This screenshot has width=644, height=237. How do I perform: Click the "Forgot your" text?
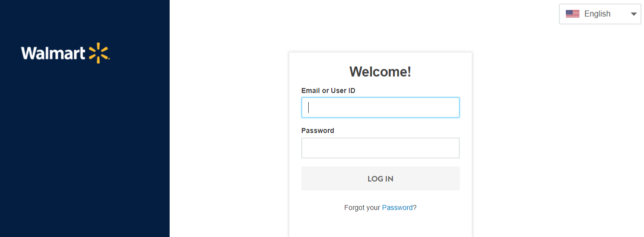pos(362,207)
